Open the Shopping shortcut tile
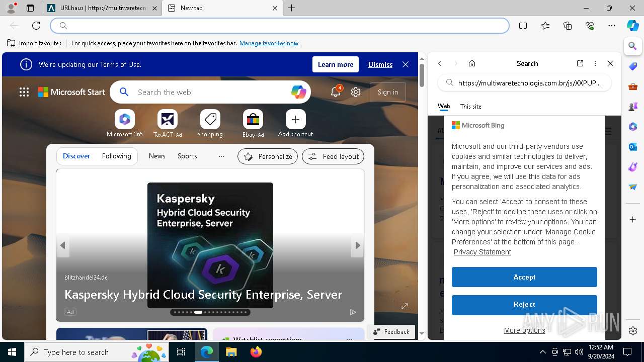 pos(210,124)
